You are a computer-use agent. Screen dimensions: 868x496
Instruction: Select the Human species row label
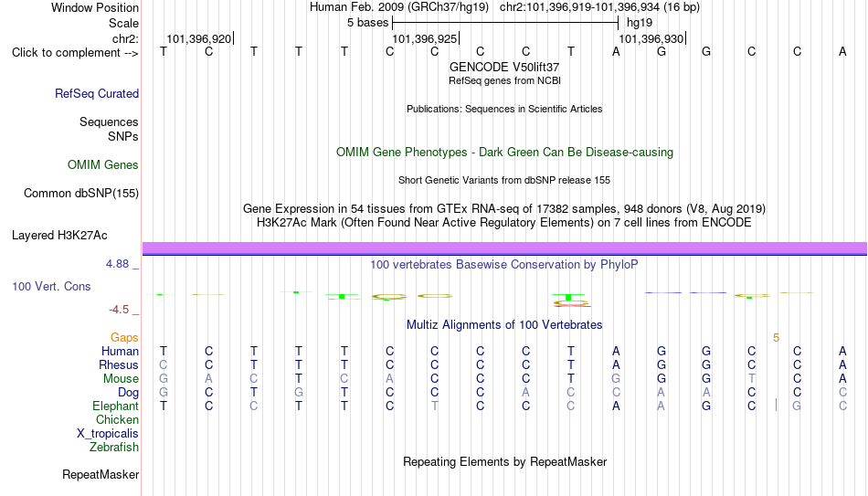click(120, 352)
